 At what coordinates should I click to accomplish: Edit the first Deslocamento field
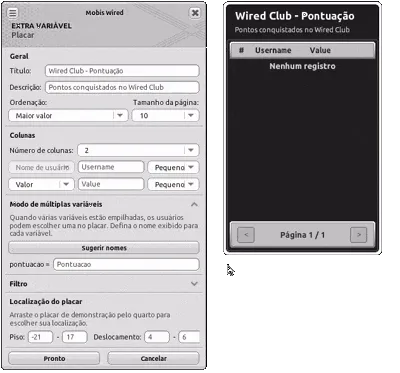(x=157, y=337)
